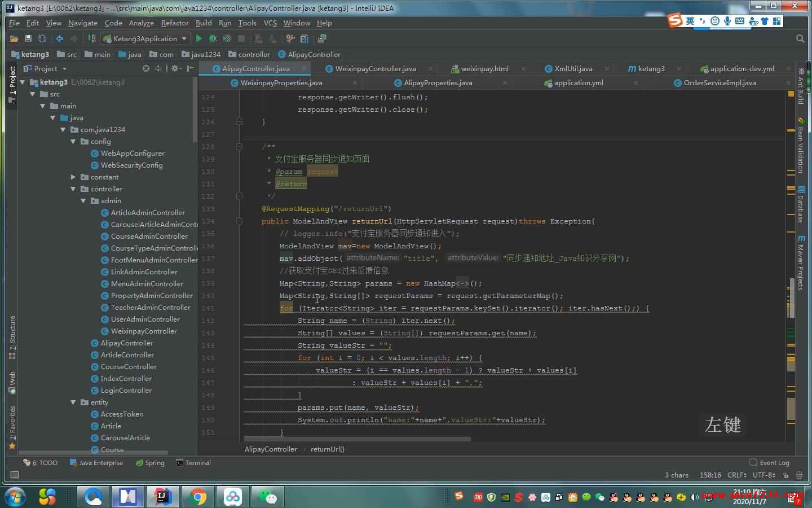Run Ketang3Application with the green play icon

point(198,38)
